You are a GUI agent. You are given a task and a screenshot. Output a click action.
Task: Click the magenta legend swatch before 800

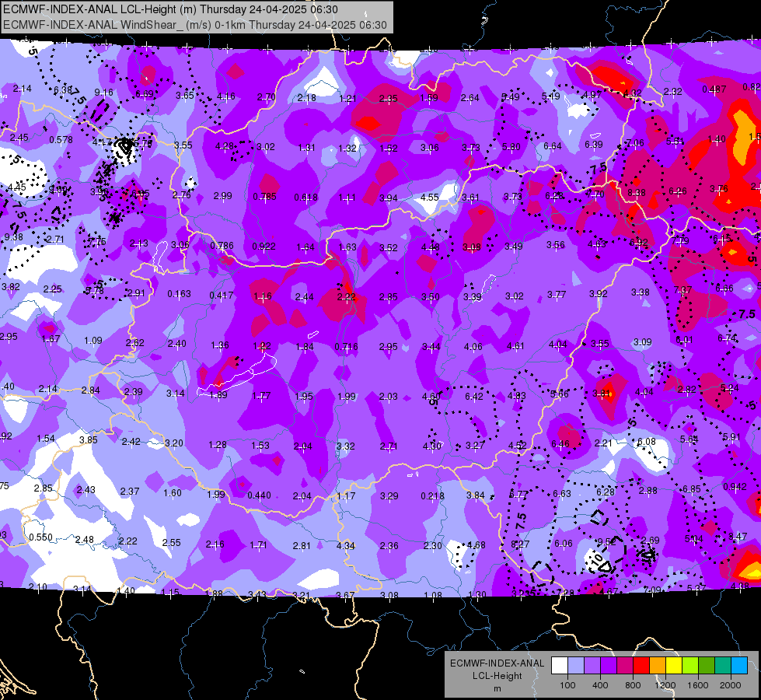(625, 666)
